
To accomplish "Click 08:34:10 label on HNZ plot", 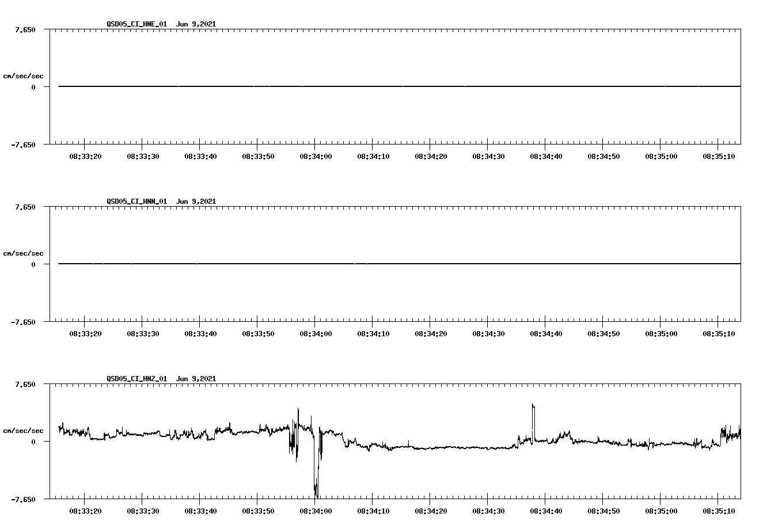I will click(373, 511).
